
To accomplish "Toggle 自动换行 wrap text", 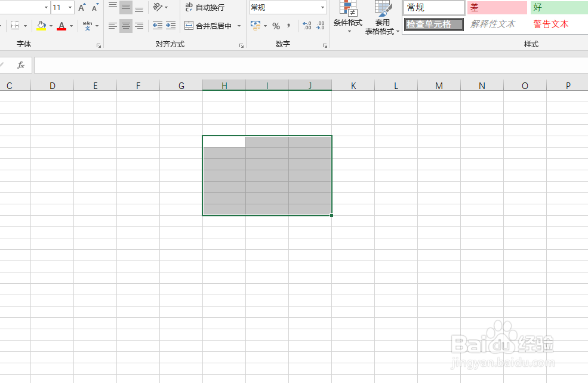I will coord(205,7).
